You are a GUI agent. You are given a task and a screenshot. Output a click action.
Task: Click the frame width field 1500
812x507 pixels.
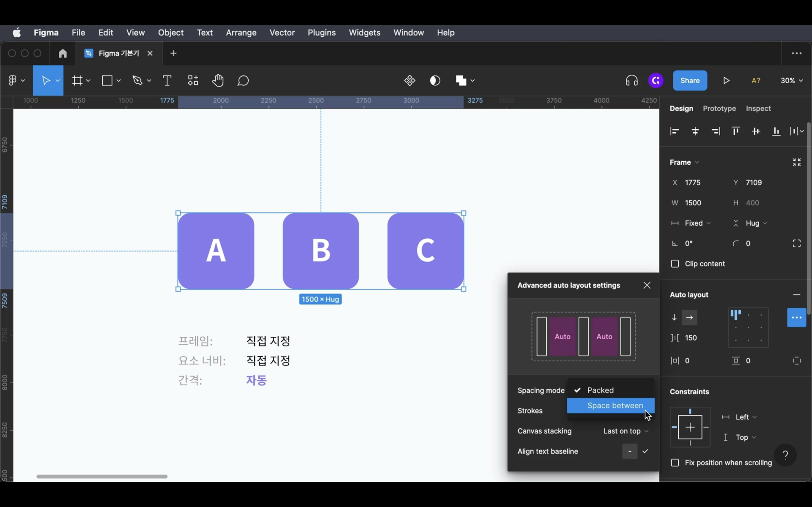tap(693, 203)
